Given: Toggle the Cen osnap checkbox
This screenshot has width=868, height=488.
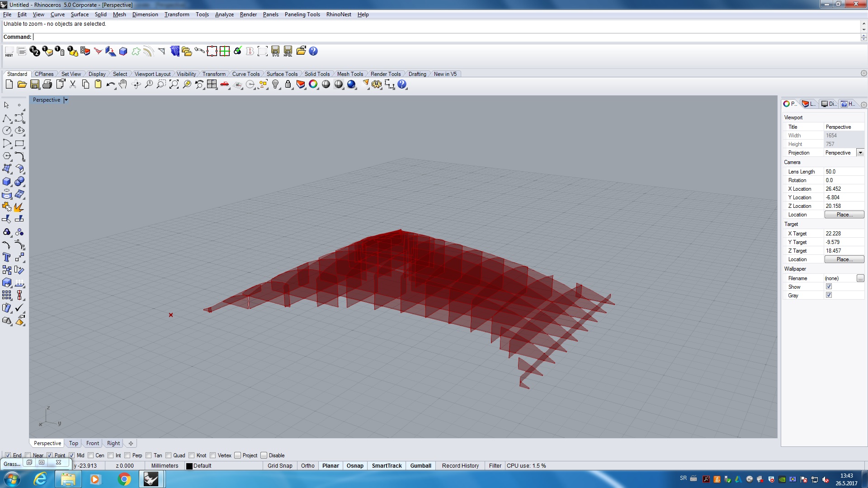Looking at the screenshot, I should [91, 455].
